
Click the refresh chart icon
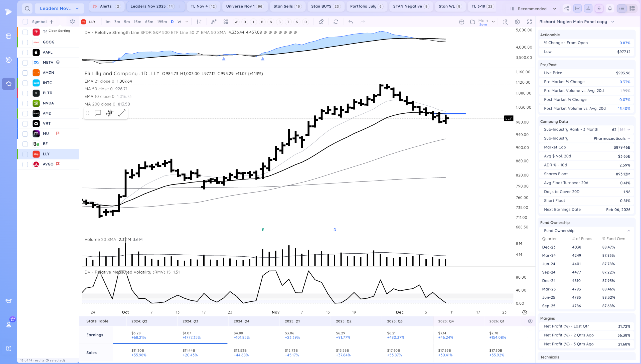click(x=336, y=22)
